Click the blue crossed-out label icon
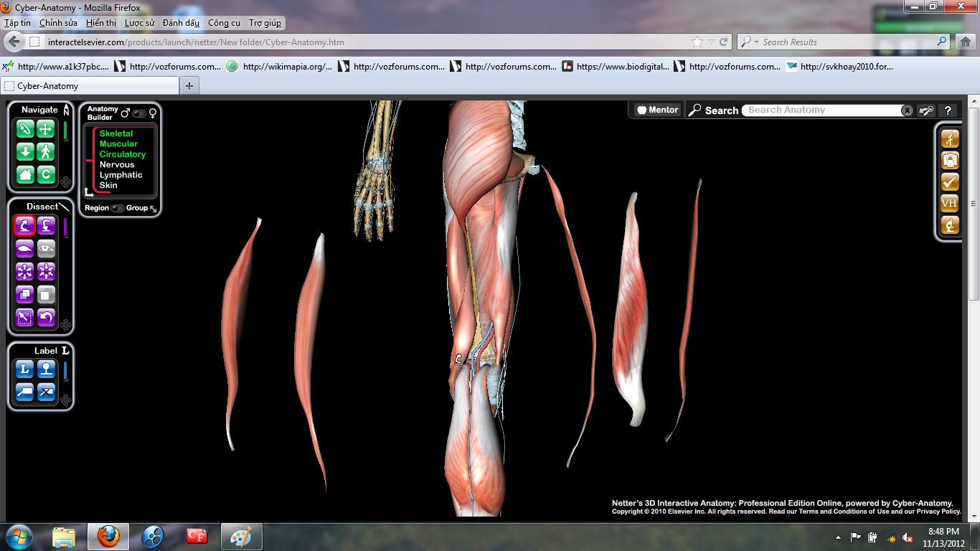The height and width of the screenshot is (551, 980). pos(47,392)
